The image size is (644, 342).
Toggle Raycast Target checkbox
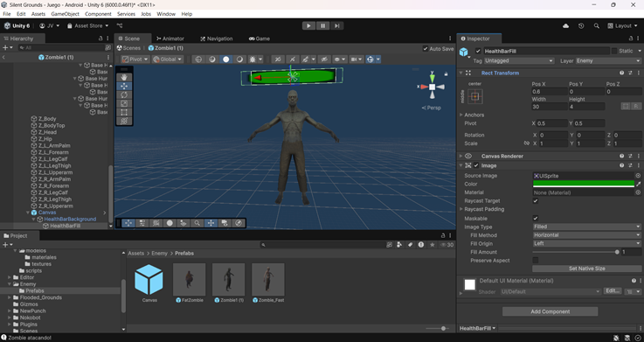pos(535,200)
